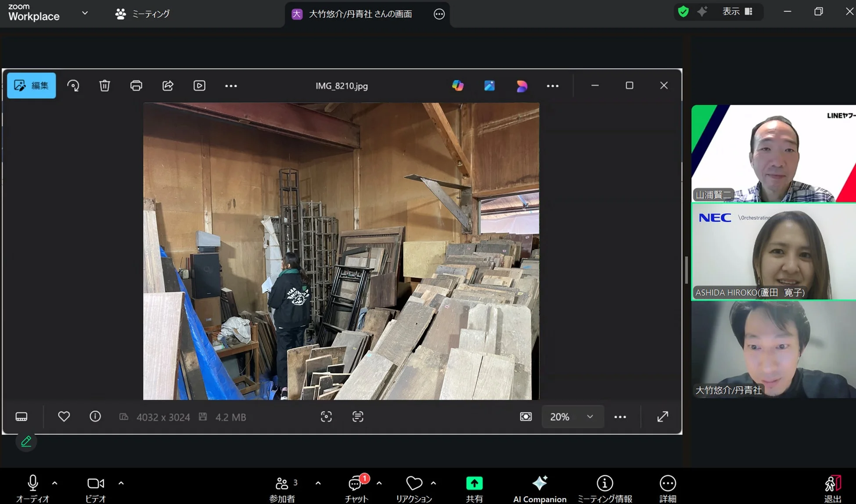Click the 編集 edit button
Screen dimensions: 856x504
click(32, 86)
